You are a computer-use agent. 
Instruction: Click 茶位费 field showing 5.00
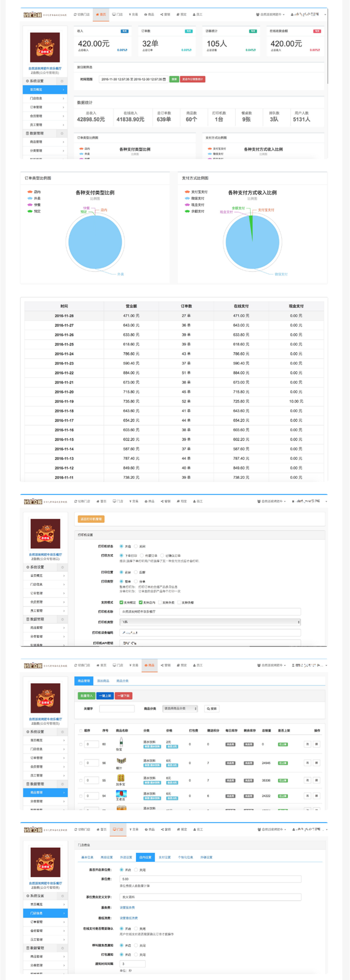click(210, 879)
